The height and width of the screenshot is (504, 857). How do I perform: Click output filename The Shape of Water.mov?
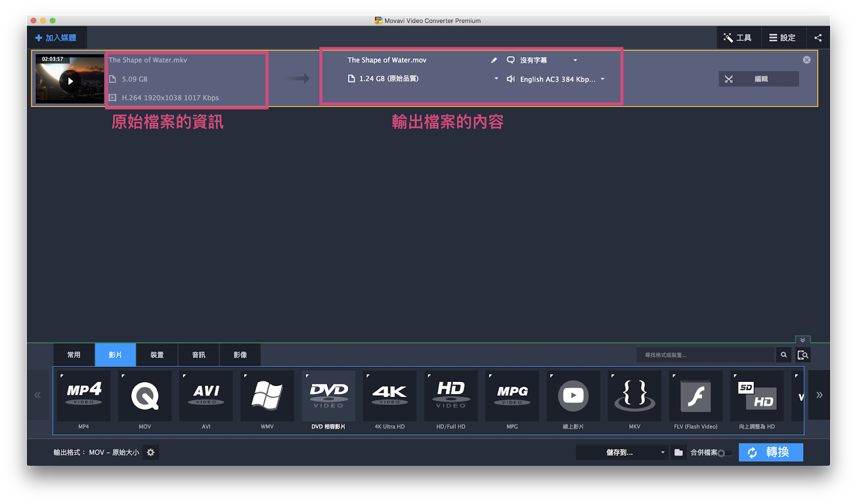[x=387, y=60]
